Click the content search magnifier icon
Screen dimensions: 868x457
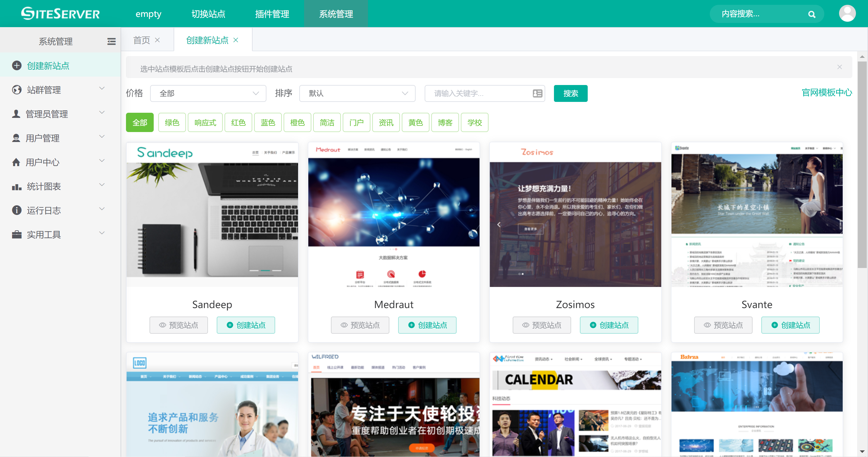[812, 14]
